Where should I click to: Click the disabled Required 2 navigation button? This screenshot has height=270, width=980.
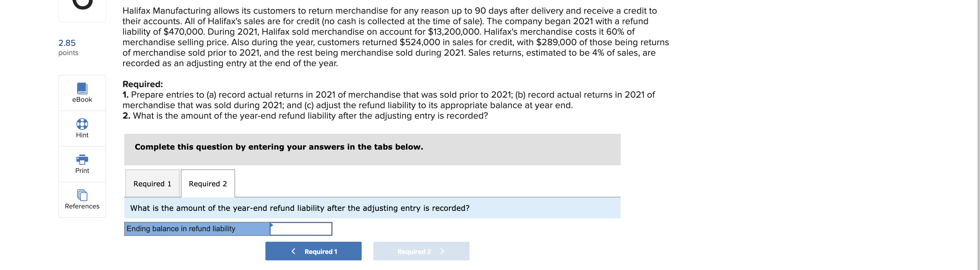[x=421, y=251]
